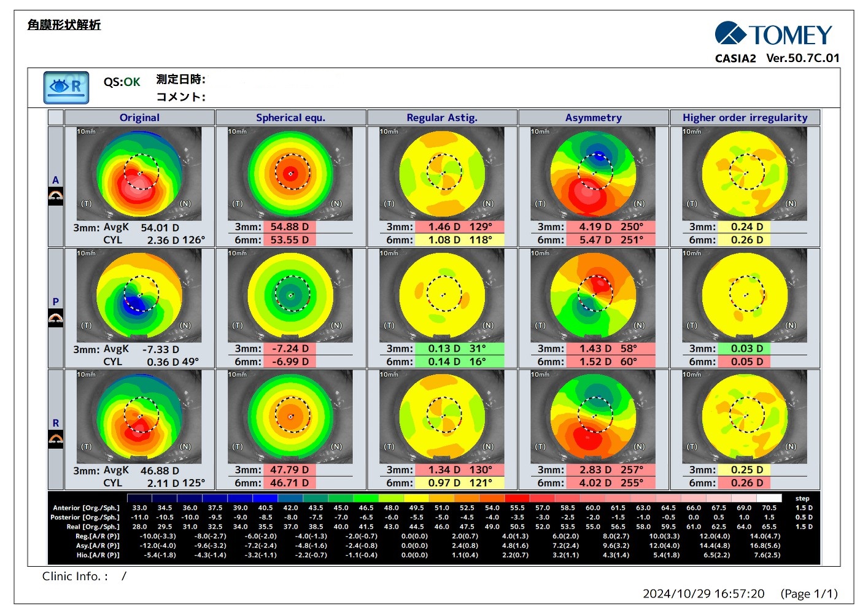Click the 0.24 D irregularity value
The height and width of the screenshot is (614, 868).
click(x=745, y=227)
